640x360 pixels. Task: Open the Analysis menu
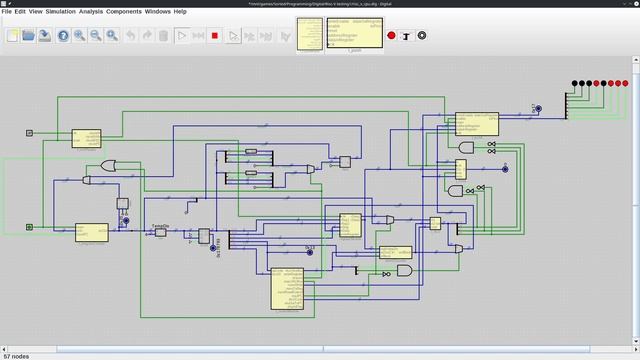tap(91, 11)
